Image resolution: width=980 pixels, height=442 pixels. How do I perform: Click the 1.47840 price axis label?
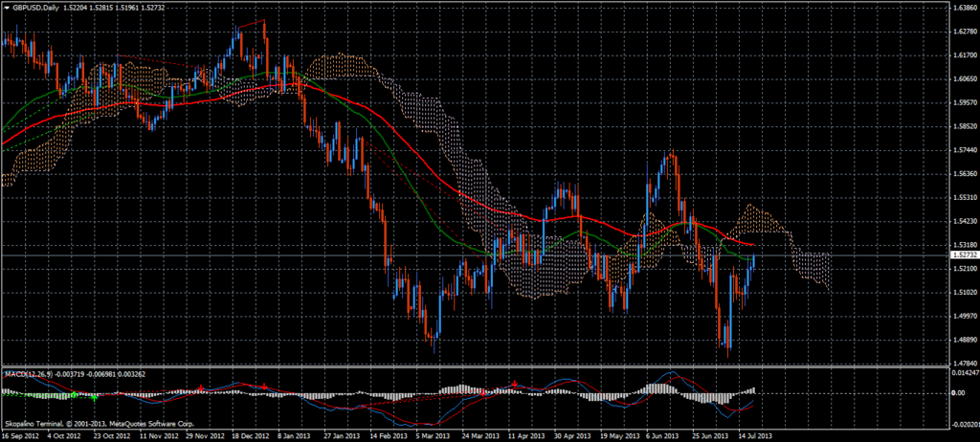pos(967,363)
